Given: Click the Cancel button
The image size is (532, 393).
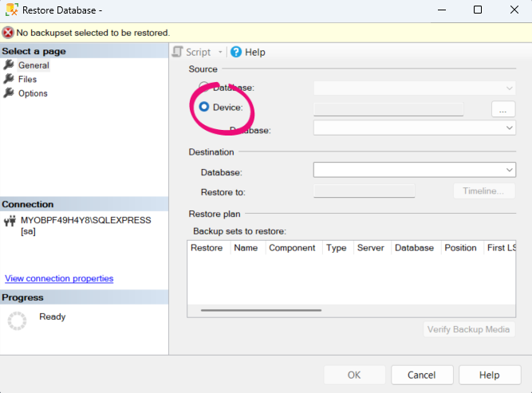Looking at the screenshot, I should 421,375.
